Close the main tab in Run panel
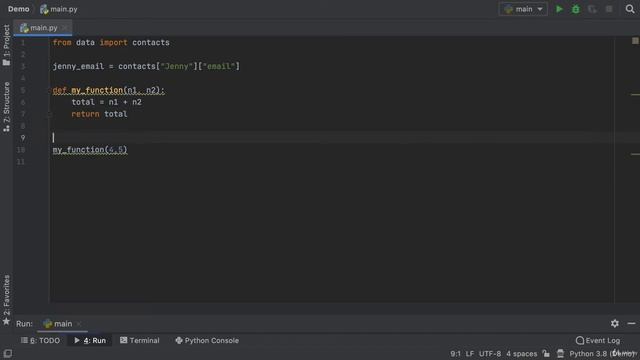 coord(79,324)
